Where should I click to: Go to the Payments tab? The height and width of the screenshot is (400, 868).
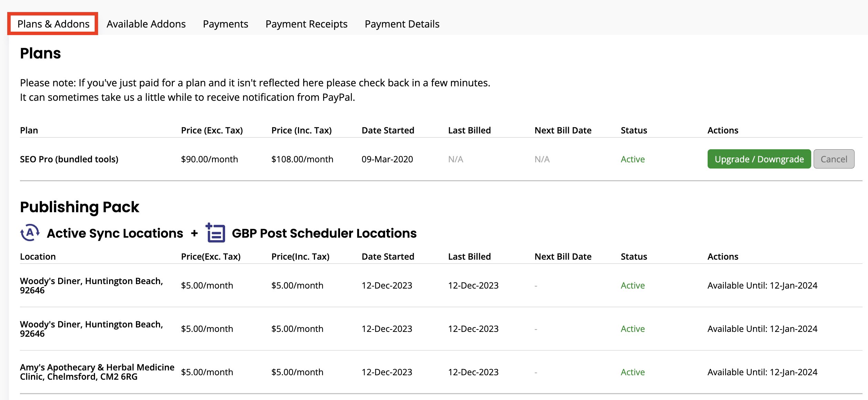(x=225, y=24)
